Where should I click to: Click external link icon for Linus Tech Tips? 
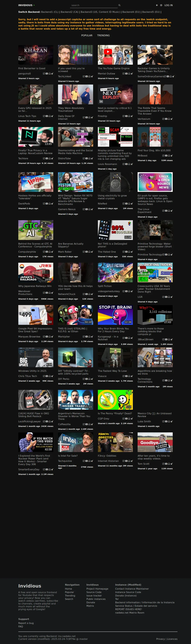tap(44, 116)
